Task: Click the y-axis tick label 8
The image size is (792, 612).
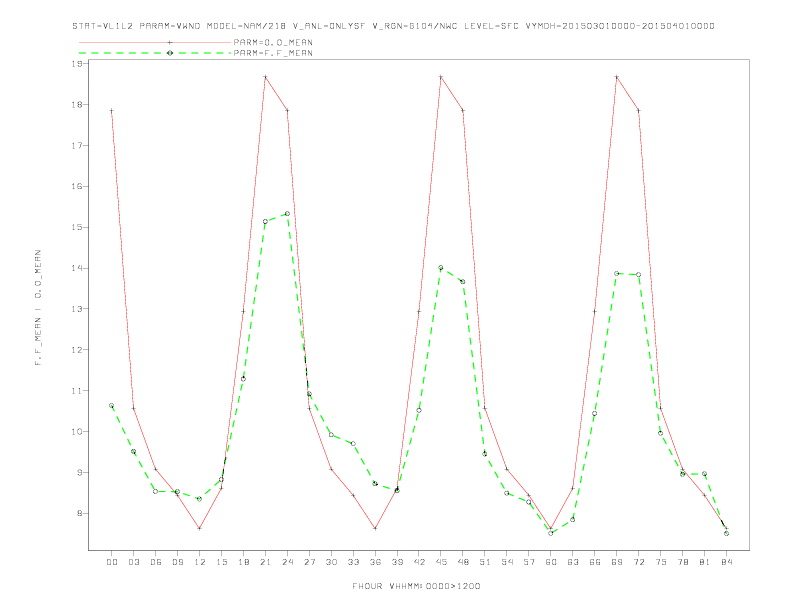Action: coord(80,514)
